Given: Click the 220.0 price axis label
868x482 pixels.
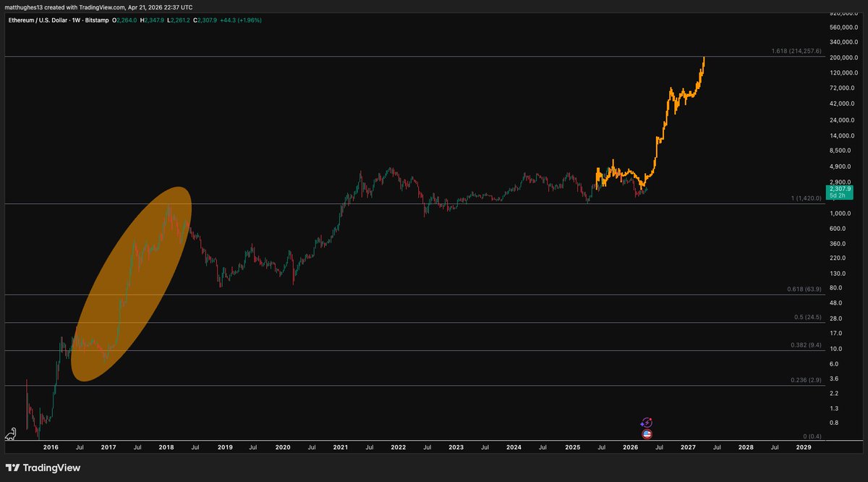Looking at the screenshot, I should (x=838, y=258).
